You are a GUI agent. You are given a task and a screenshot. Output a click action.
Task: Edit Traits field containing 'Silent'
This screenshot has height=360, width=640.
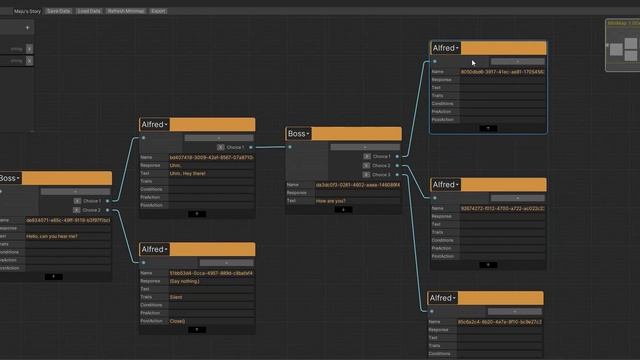(x=211, y=297)
